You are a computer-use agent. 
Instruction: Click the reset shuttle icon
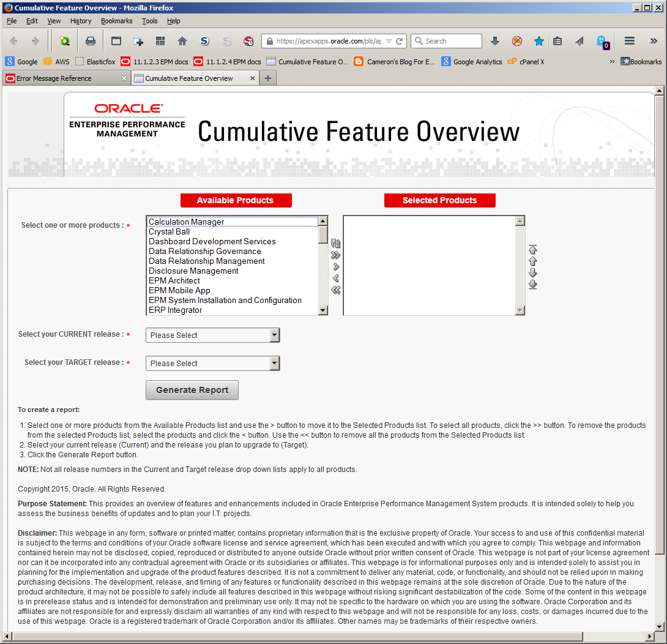tap(335, 244)
